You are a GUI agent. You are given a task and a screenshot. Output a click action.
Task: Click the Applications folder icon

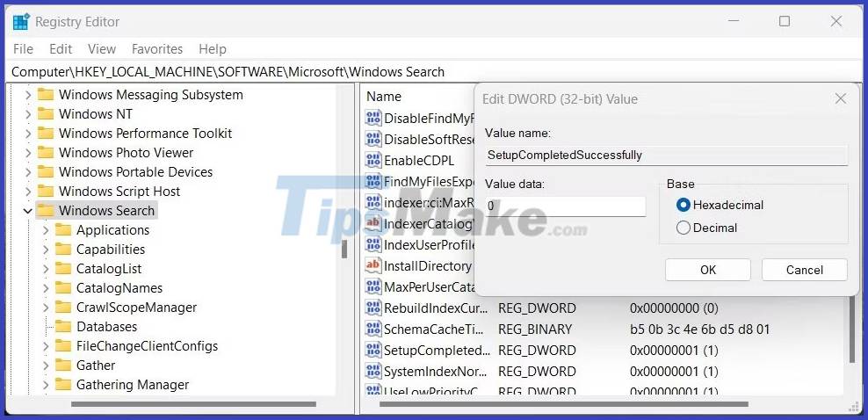pos(63,230)
